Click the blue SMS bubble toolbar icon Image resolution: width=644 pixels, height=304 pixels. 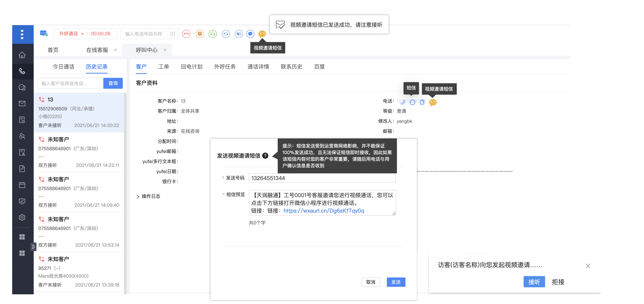coord(250,34)
